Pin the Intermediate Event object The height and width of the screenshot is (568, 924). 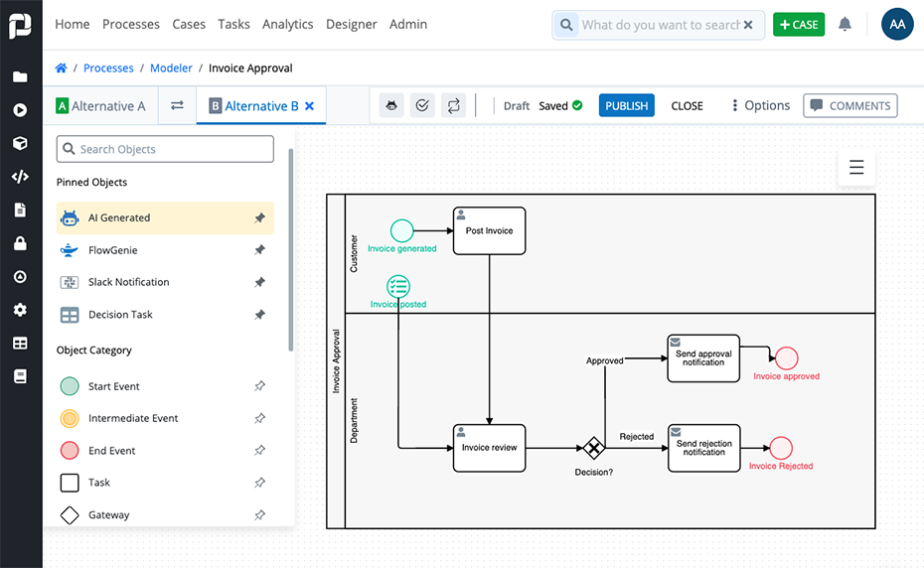[x=259, y=418]
